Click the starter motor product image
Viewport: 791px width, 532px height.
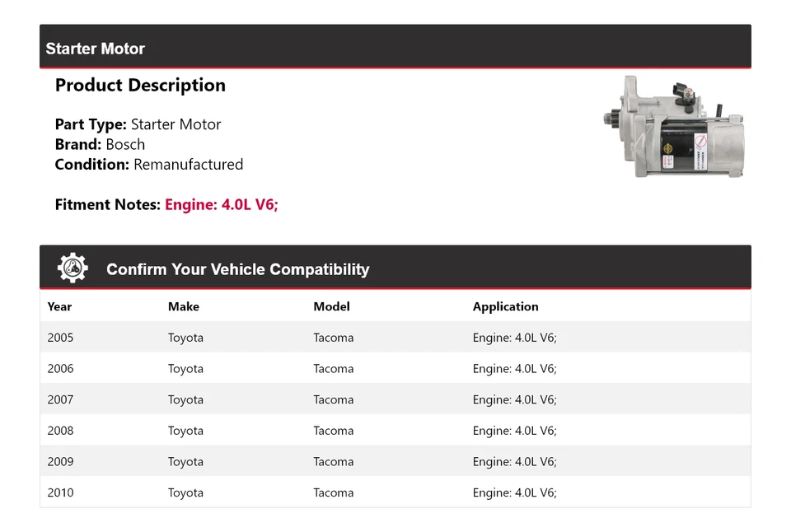click(x=676, y=128)
